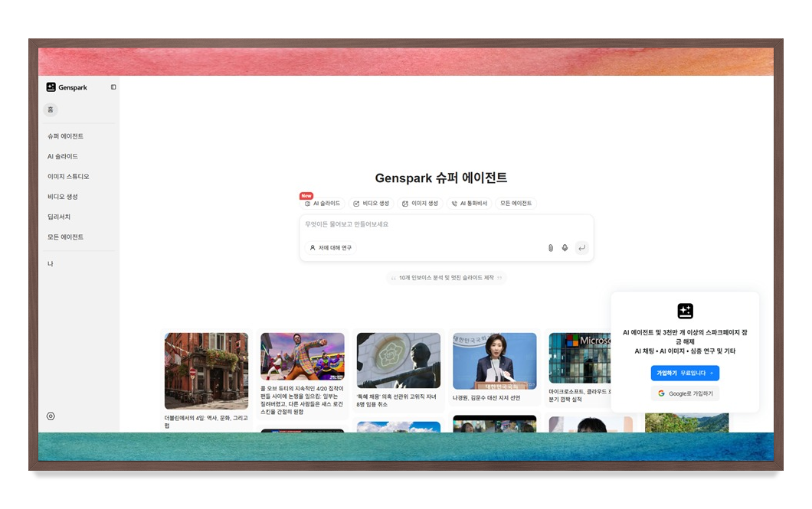The image size is (812, 509).
Task: Open 이미지 스튜디오 in the sidebar
Action: point(68,176)
